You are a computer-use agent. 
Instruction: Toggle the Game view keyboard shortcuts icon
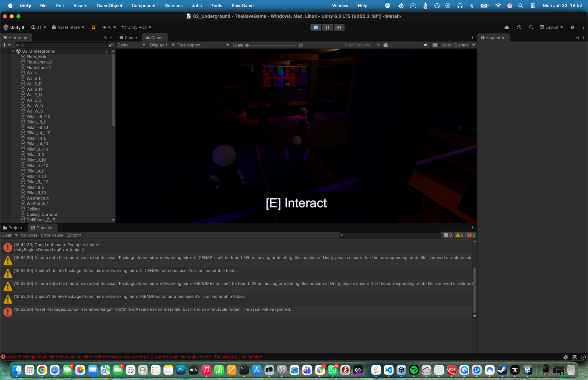pyautogui.click(x=435, y=45)
